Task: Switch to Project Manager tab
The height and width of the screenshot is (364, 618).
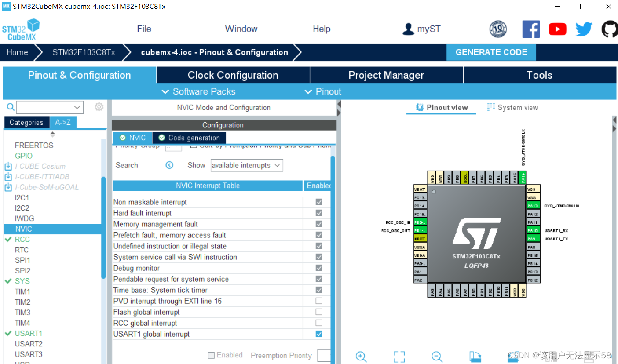Action: (386, 75)
